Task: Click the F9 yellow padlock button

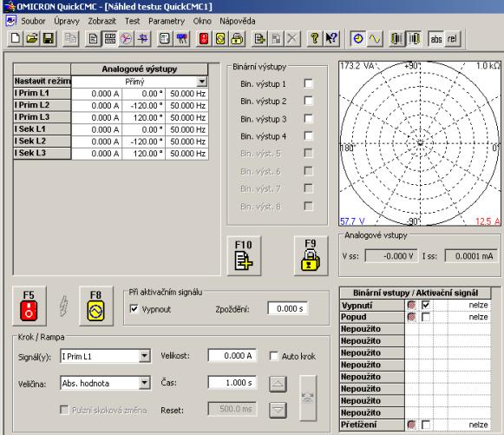Action: pyautogui.click(x=311, y=256)
